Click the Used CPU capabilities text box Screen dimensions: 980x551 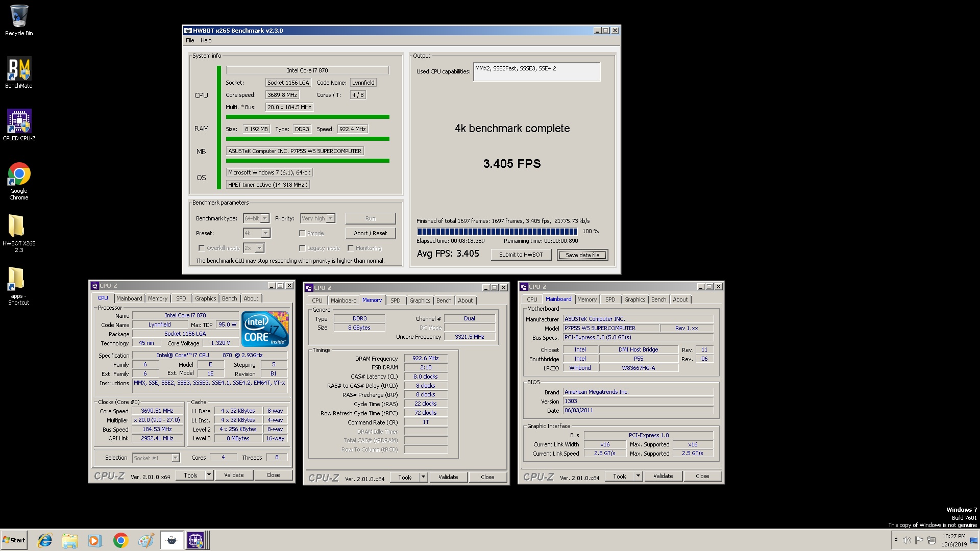(537, 72)
